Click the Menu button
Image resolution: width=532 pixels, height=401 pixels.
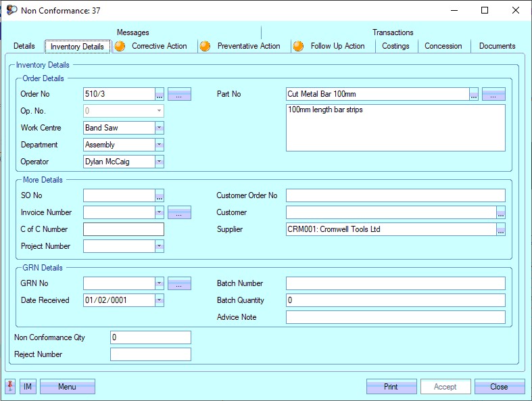67,387
